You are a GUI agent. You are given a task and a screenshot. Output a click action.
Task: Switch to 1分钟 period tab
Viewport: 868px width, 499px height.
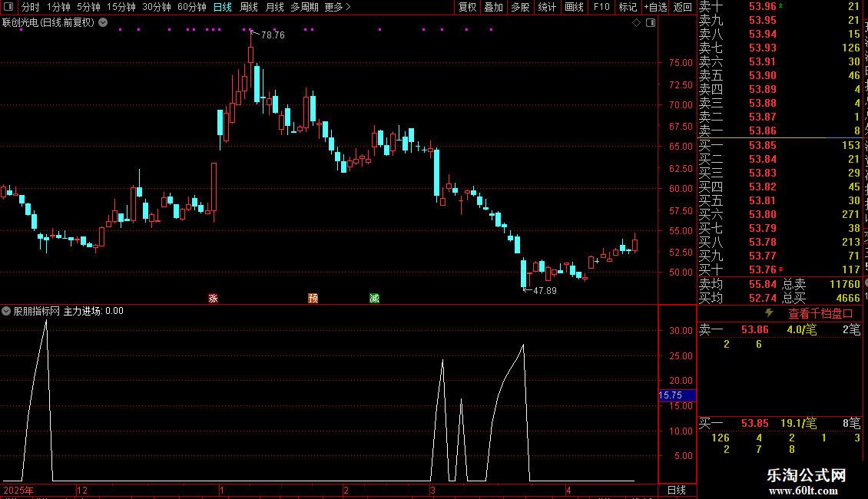pos(58,7)
